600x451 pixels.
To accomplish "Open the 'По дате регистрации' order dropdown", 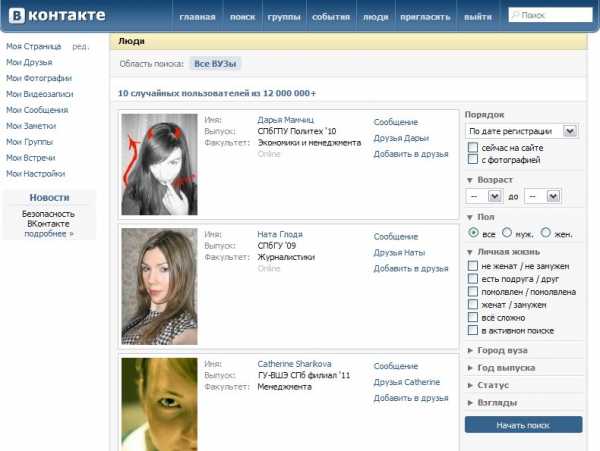I will (522, 131).
